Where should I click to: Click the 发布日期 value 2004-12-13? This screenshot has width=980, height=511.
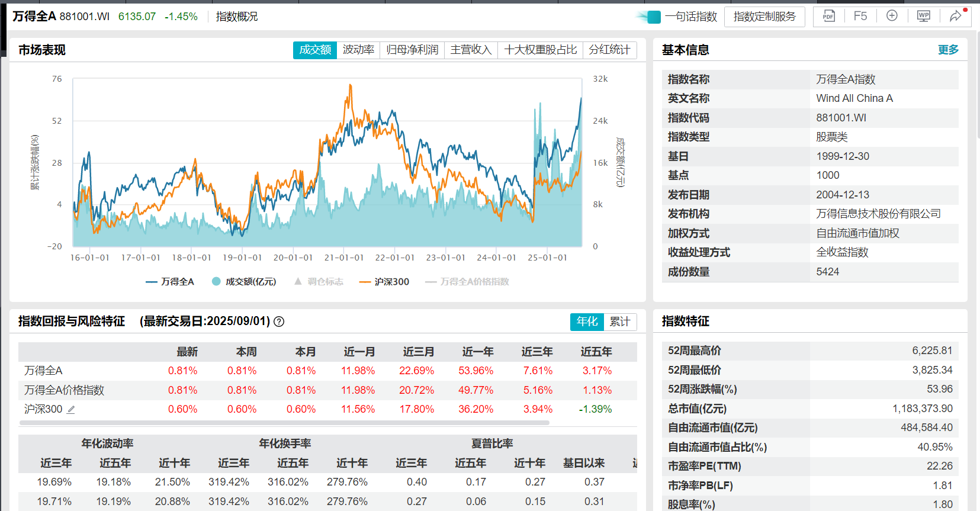(843, 195)
